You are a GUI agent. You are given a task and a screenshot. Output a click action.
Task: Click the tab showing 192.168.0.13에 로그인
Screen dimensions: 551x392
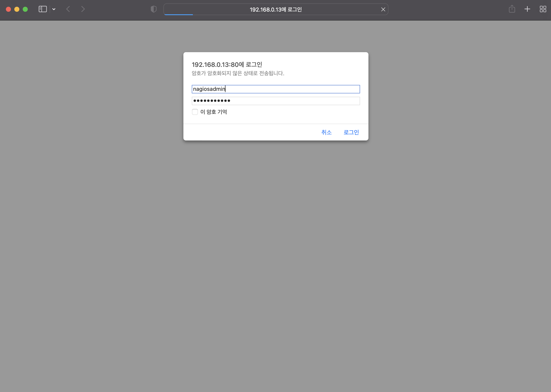(x=276, y=9)
